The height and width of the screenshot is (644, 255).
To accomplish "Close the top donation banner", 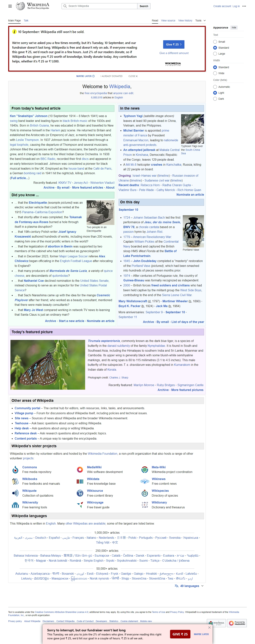I will [133, 76].
